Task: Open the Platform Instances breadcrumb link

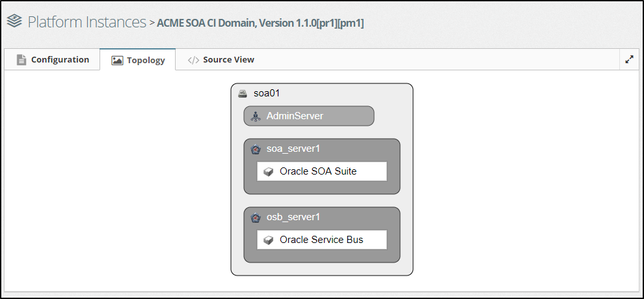Action: [x=87, y=22]
